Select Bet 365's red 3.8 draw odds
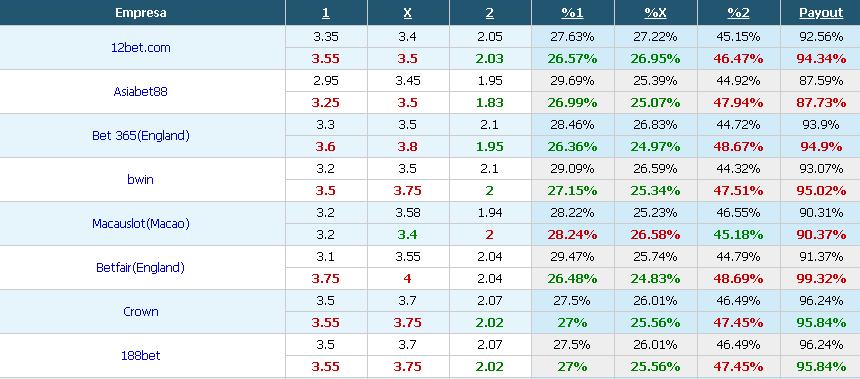The width and height of the screenshot is (860, 379). pyautogui.click(x=408, y=147)
